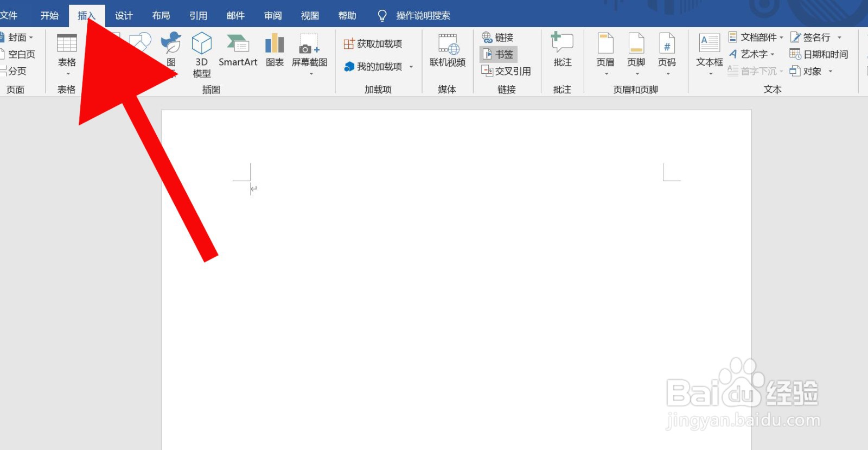Expand the 页眉 dropdown arrow
The height and width of the screenshot is (450, 868).
point(607,74)
